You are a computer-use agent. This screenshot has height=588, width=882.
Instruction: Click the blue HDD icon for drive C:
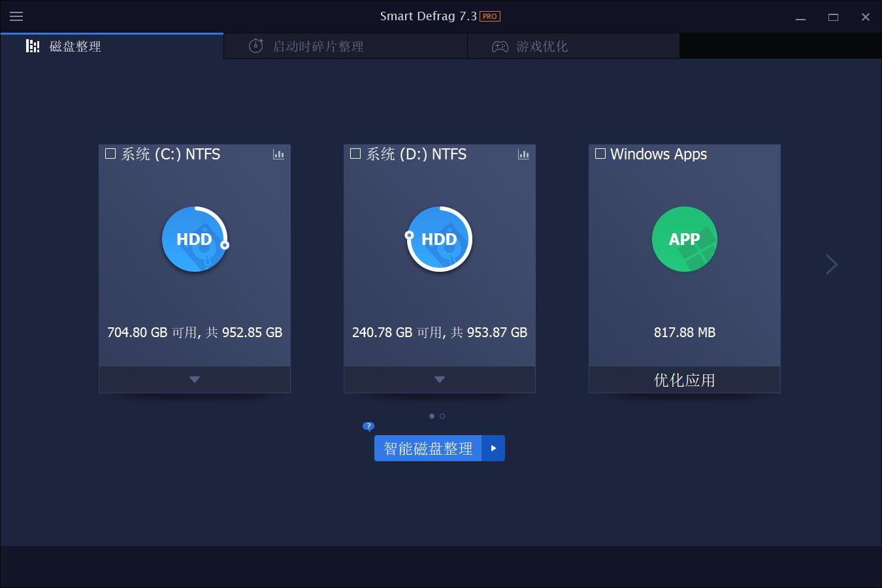tap(195, 239)
